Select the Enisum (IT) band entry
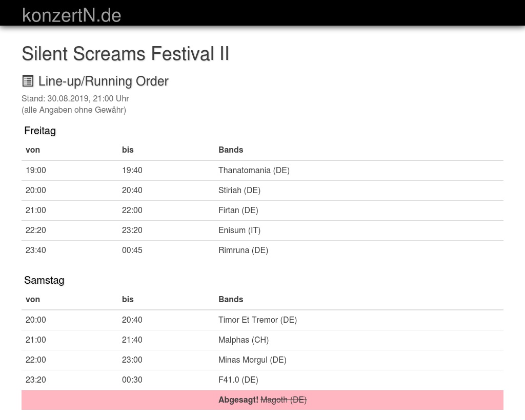 [x=239, y=230]
